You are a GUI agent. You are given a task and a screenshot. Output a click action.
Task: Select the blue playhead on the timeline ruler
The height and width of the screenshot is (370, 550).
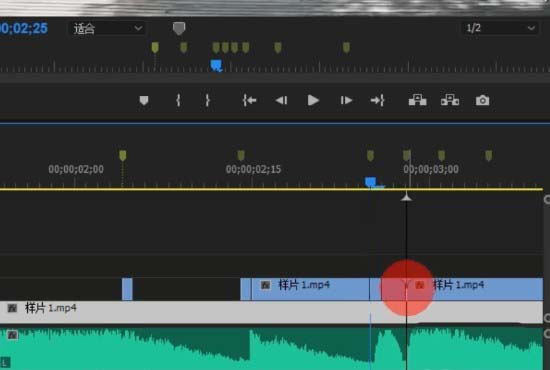point(371,182)
